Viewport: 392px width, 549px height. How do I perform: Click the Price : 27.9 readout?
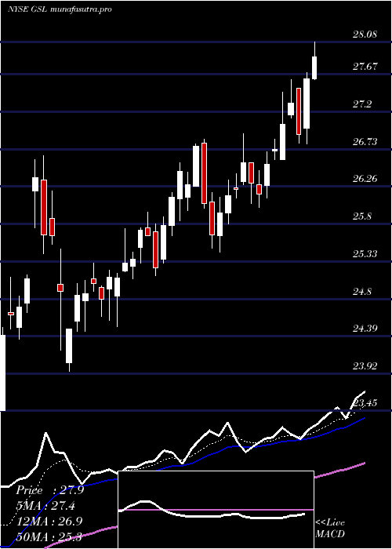tap(50, 490)
